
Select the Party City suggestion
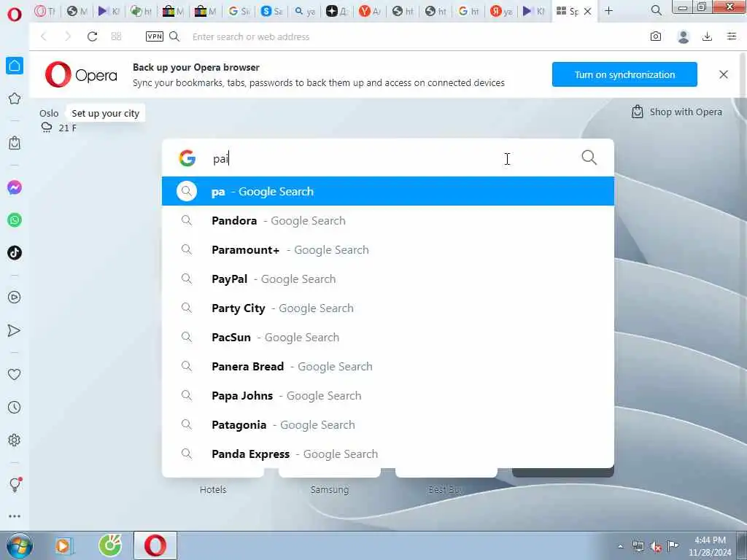[x=388, y=308]
